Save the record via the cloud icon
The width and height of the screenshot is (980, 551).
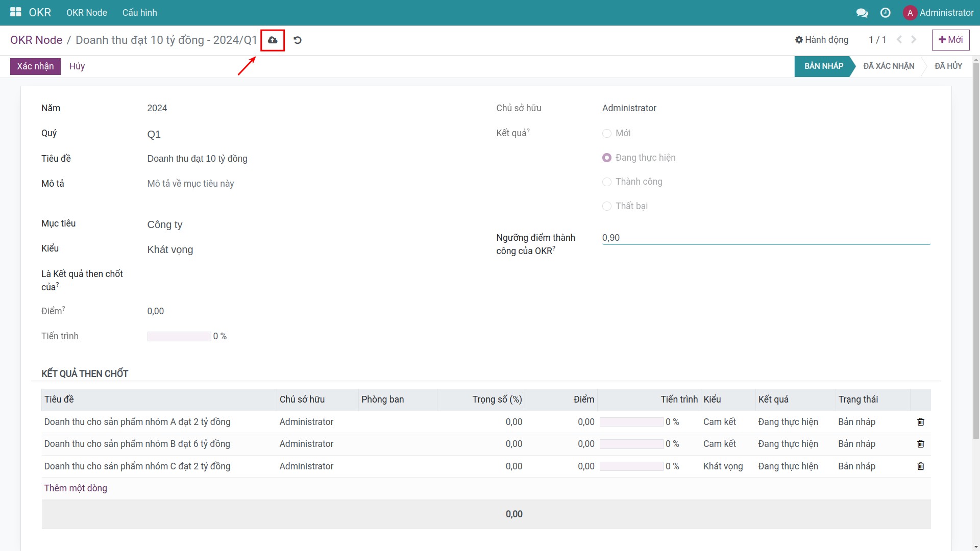point(273,40)
